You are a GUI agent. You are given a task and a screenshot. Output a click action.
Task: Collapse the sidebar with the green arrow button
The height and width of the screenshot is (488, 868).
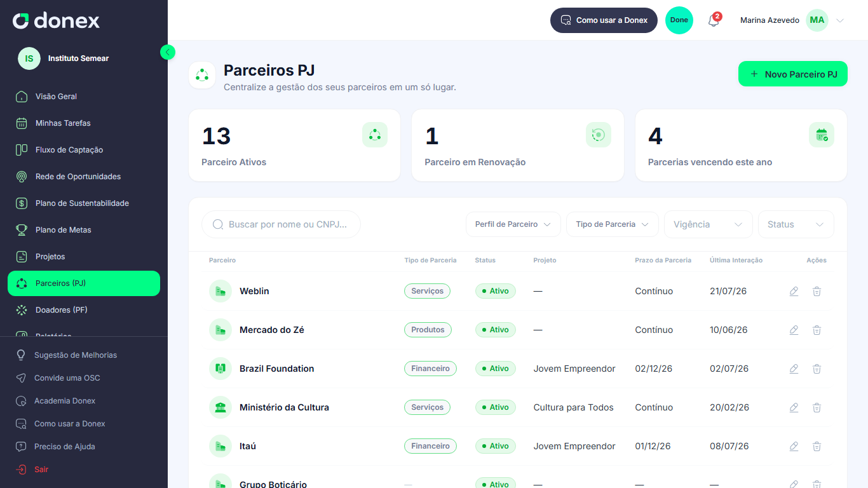pos(168,52)
